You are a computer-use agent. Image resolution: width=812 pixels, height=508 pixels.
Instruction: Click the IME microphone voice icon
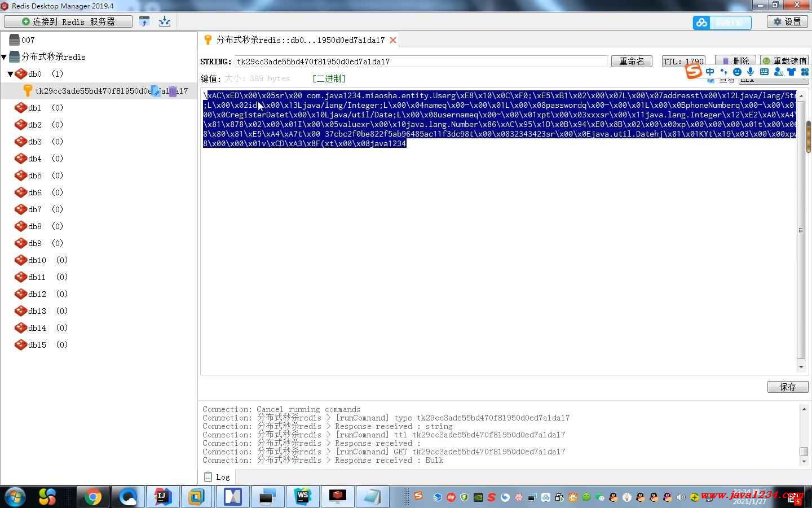751,72
